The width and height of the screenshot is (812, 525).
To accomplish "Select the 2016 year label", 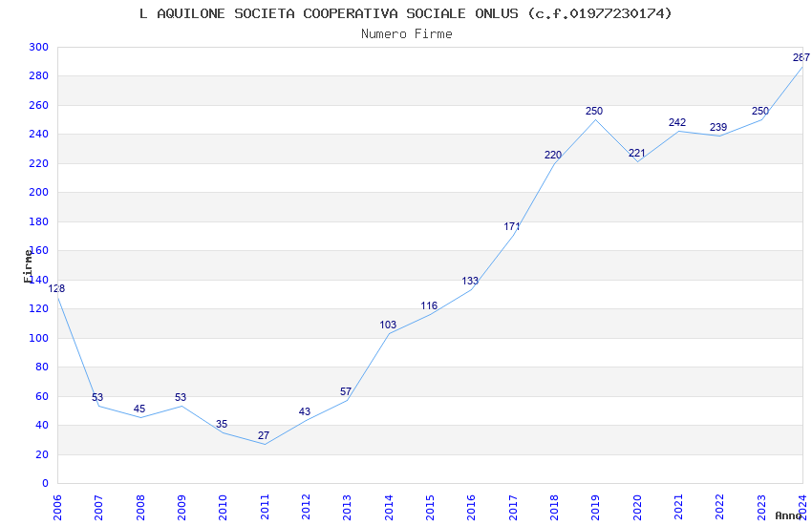I will click(471, 507).
